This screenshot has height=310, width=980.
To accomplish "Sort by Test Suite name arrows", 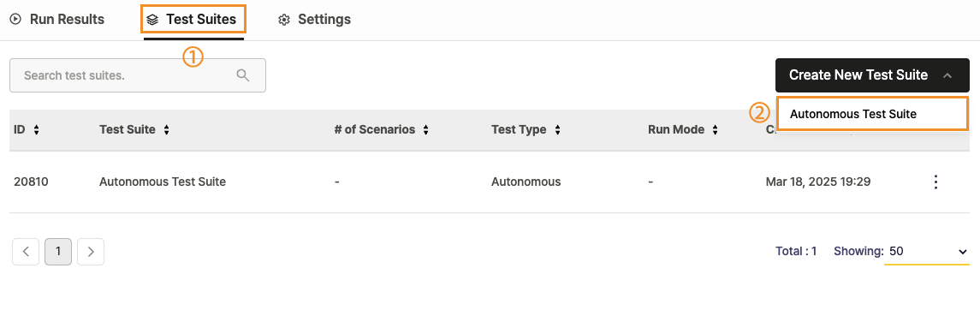I will pyautogui.click(x=166, y=130).
